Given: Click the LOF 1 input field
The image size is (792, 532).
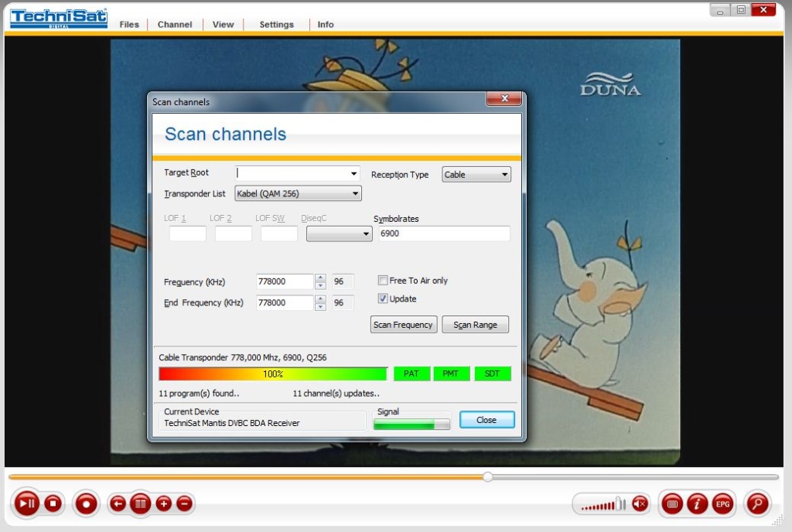Looking at the screenshot, I should [x=187, y=234].
